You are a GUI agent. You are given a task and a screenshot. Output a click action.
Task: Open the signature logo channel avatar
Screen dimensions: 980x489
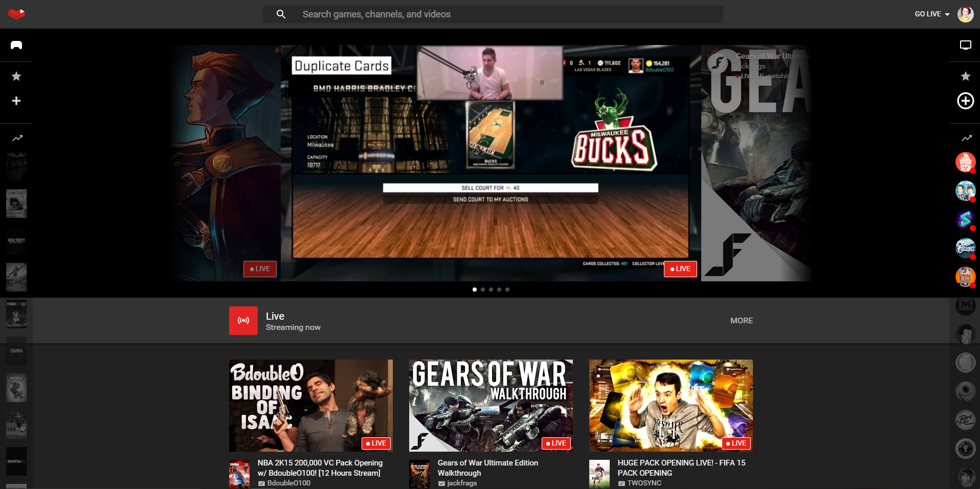[965, 420]
